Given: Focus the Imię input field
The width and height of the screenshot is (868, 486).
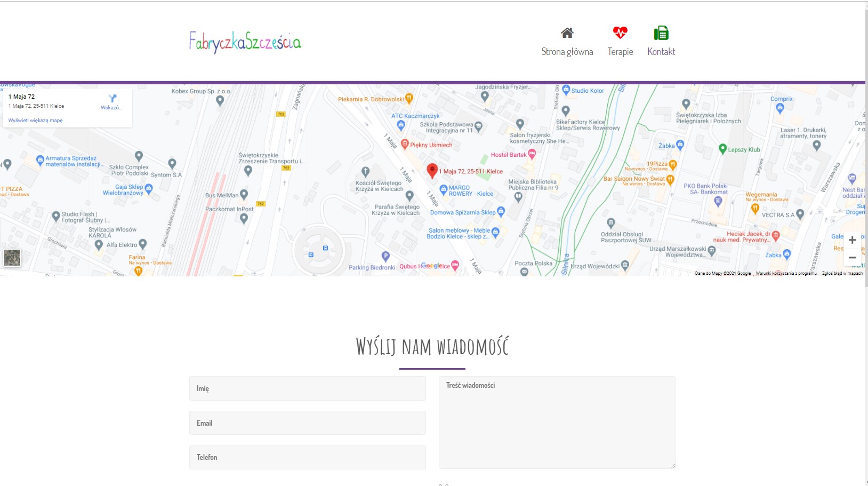Looking at the screenshot, I should (x=307, y=388).
